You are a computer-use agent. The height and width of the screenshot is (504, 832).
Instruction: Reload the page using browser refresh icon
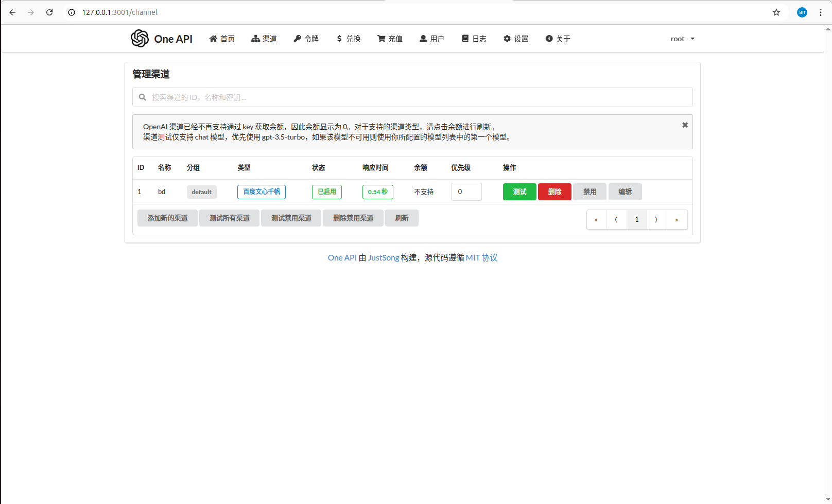(49, 12)
